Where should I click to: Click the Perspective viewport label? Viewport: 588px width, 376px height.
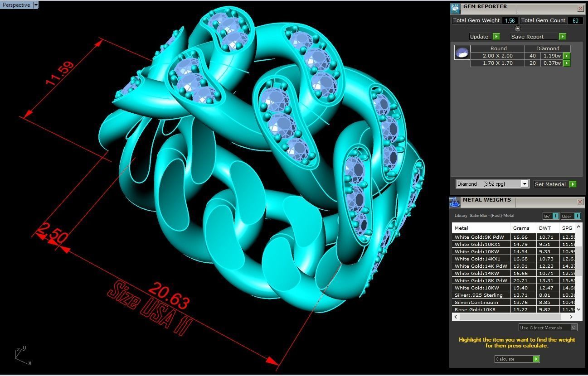click(x=16, y=5)
